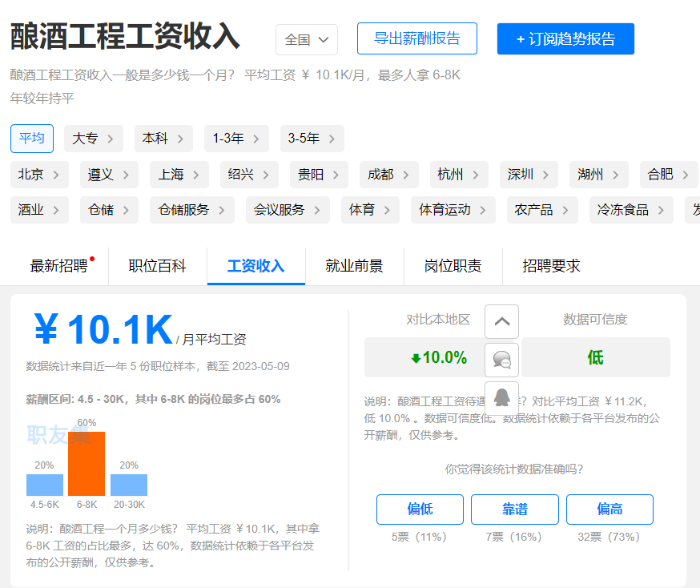This screenshot has height=588, width=700.
Task: Switch to the 最新招聘 tab
Action: point(59,266)
